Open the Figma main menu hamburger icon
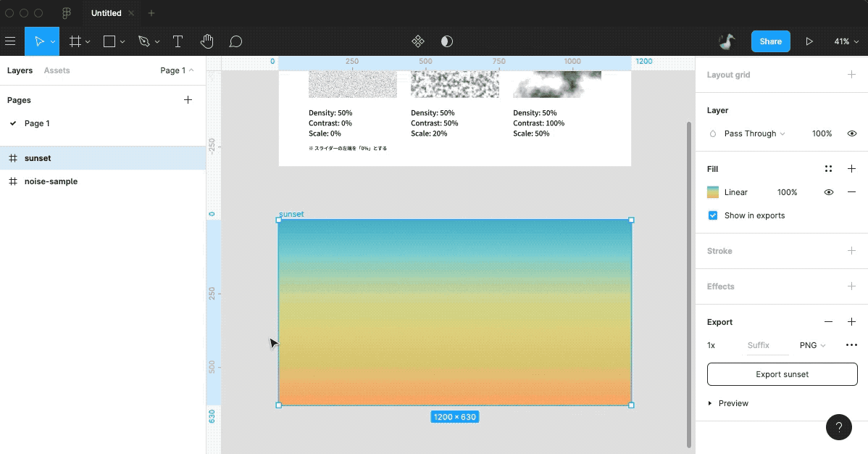 click(x=10, y=41)
